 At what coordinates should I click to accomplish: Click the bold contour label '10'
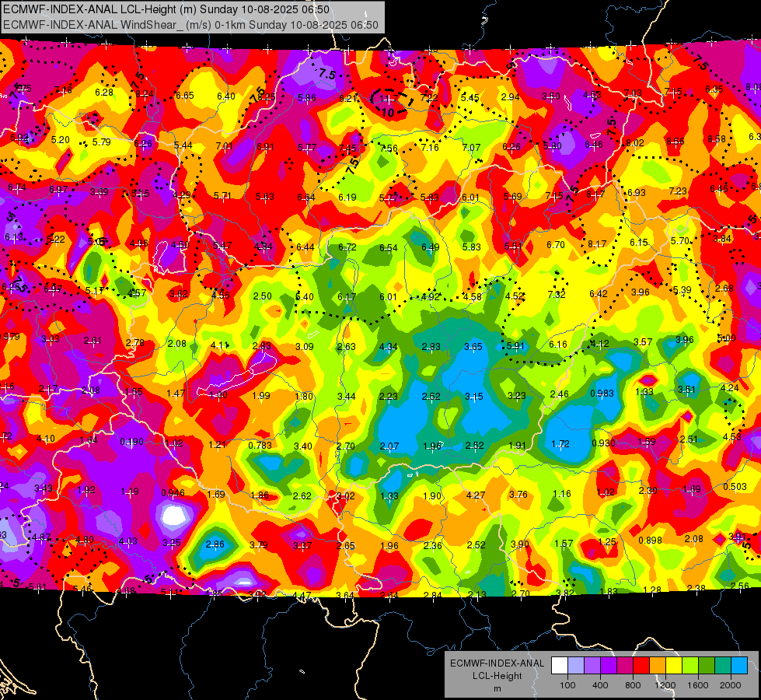tap(388, 113)
